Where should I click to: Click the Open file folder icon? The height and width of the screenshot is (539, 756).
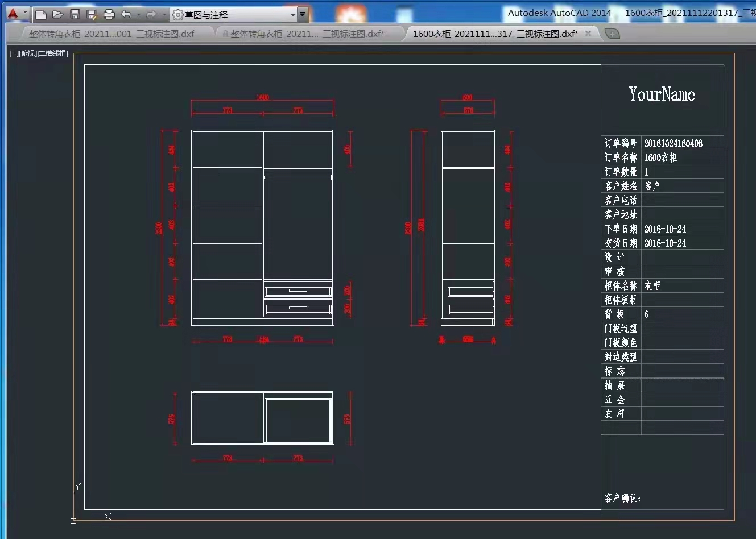(x=57, y=15)
